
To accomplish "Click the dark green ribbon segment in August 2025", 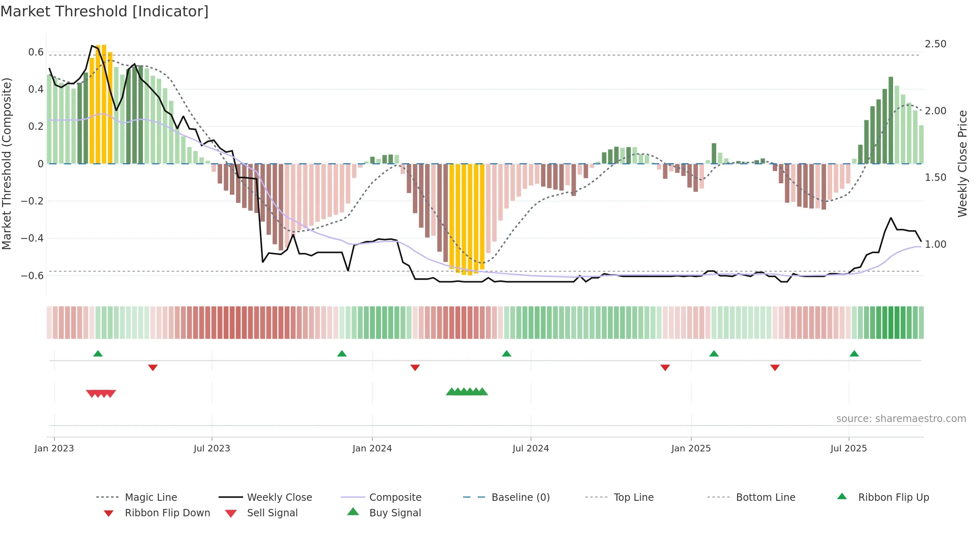I will [891, 322].
